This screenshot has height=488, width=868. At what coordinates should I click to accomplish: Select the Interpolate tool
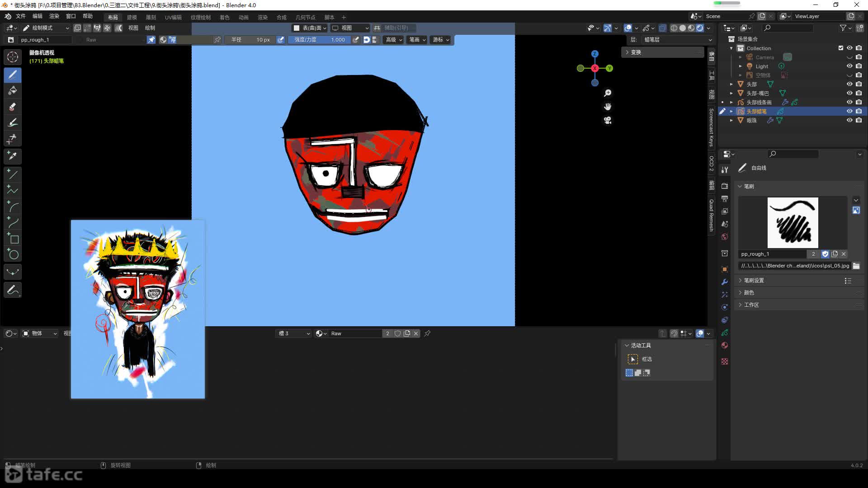point(13,272)
